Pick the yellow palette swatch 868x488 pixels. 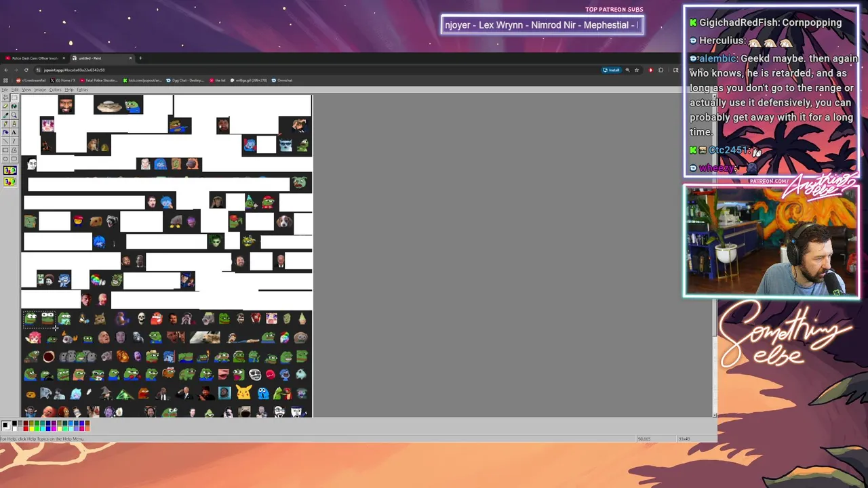click(x=31, y=429)
